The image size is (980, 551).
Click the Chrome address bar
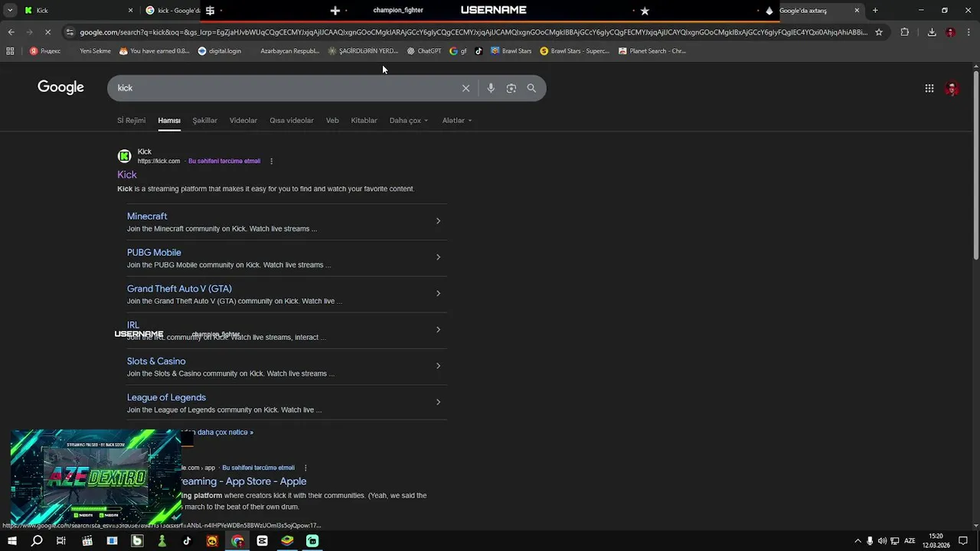coord(473,32)
